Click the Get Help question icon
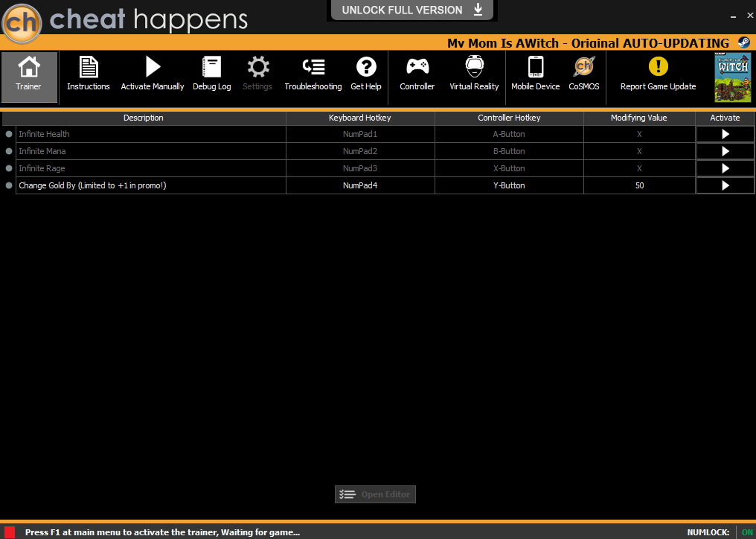The image size is (756, 539). click(x=366, y=66)
